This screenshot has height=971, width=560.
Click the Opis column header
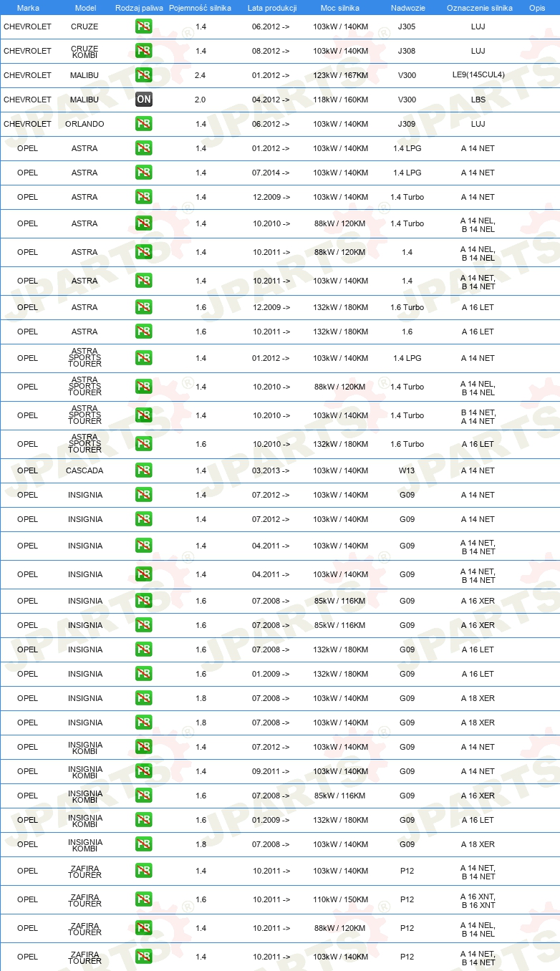(x=537, y=8)
